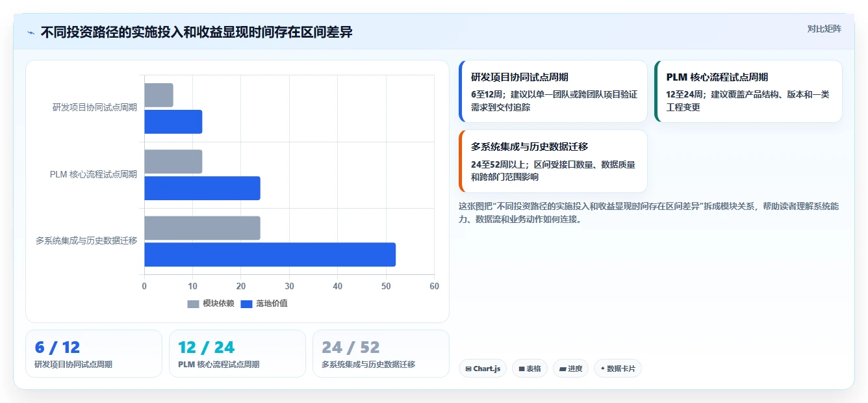Click the 研发项目协同试点周期 y-axis label
The width and height of the screenshot is (868, 403).
click(x=95, y=108)
